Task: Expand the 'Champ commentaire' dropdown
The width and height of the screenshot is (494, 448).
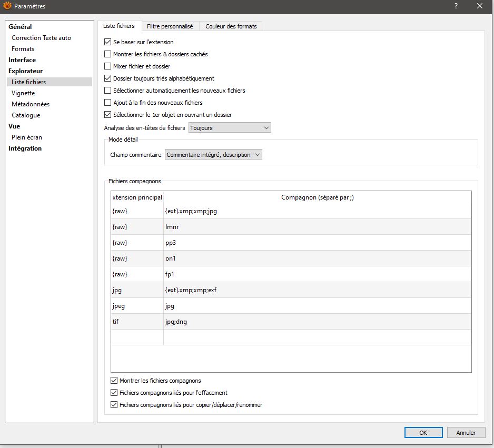Action: [213, 155]
